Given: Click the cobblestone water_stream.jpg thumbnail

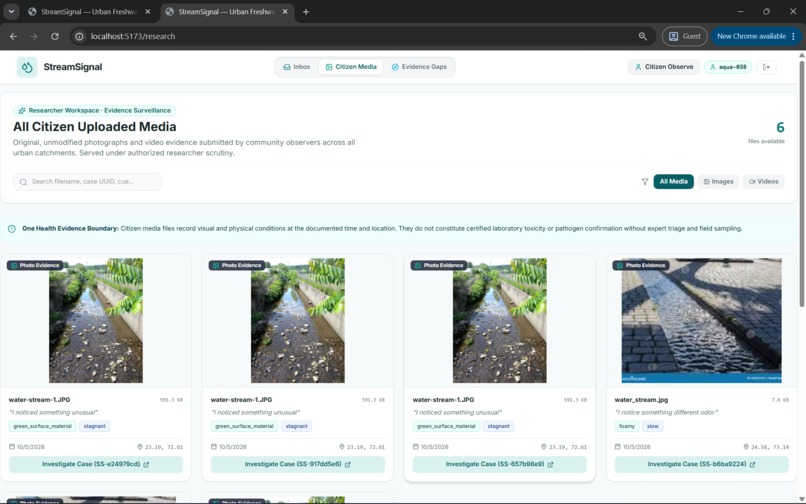Looking at the screenshot, I should (x=702, y=320).
